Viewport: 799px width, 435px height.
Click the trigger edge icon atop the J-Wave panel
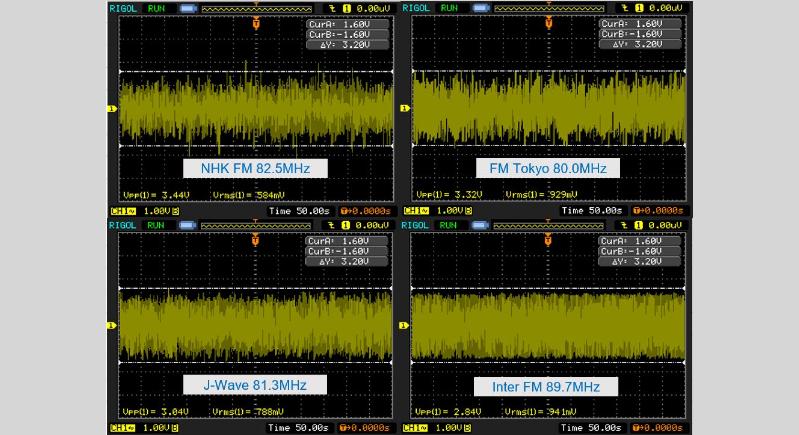(331, 225)
